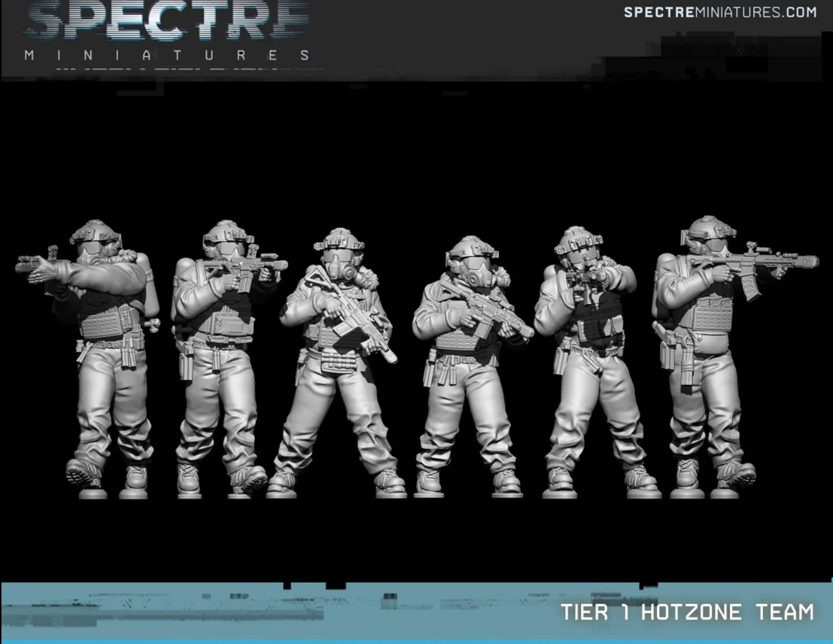The height and width of the screenshot is (644, 833).
Task: Click the SPECTRE MINIATURES logo
Action: (x=162, y=29)
